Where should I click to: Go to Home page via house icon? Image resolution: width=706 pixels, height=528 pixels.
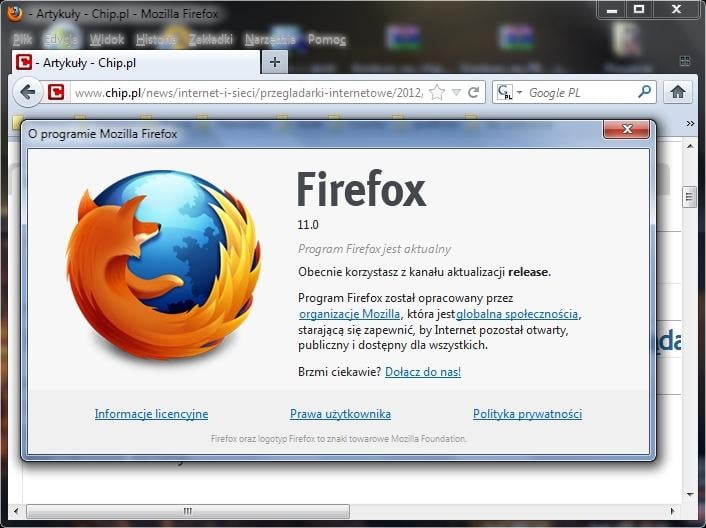click(678, 92)
